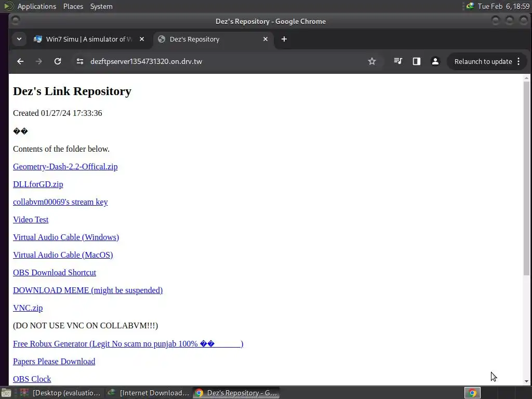Open the OBS Clock link

coord(32,379)
